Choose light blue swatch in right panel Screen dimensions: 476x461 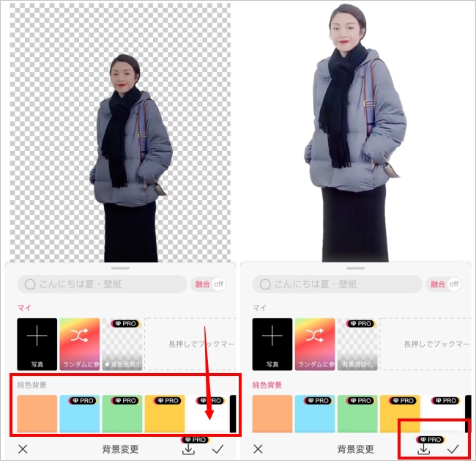click(315, 413)
